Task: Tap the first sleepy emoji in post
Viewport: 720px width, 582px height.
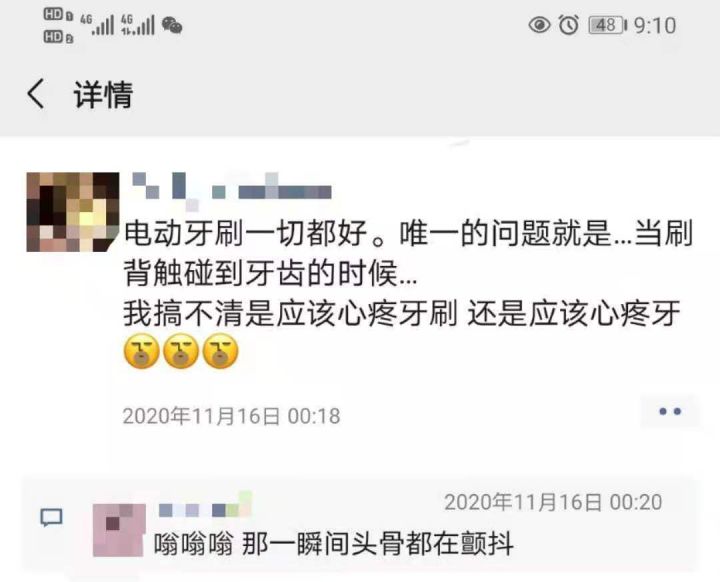Action: (x=142, y=351)
